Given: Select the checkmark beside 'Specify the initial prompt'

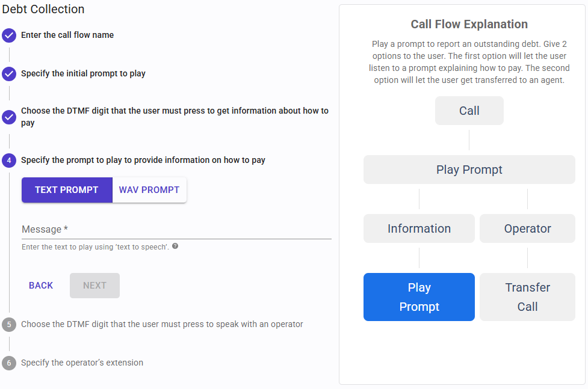Looking at the screenshot, I should coord(8,74).
